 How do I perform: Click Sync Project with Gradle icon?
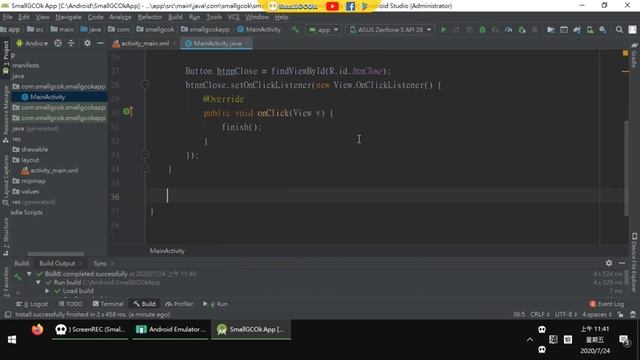click(577, 30)
